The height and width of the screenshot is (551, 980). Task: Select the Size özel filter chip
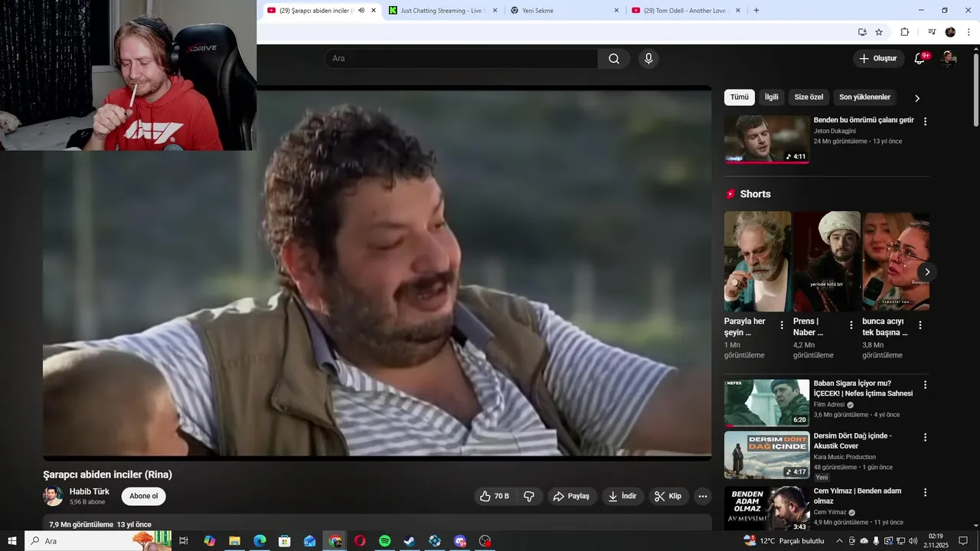(x=808, y=97)
